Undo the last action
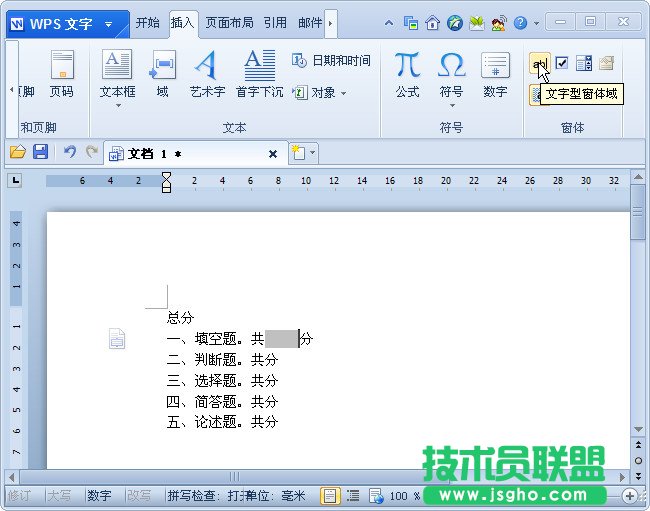650x511 pixels. pyautogui.click(x=70, y=152)
